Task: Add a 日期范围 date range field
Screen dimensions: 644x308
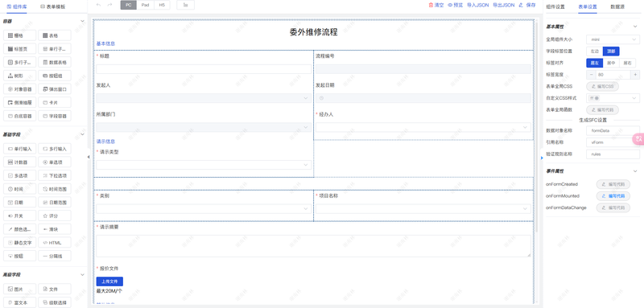Action: [55, 202]
